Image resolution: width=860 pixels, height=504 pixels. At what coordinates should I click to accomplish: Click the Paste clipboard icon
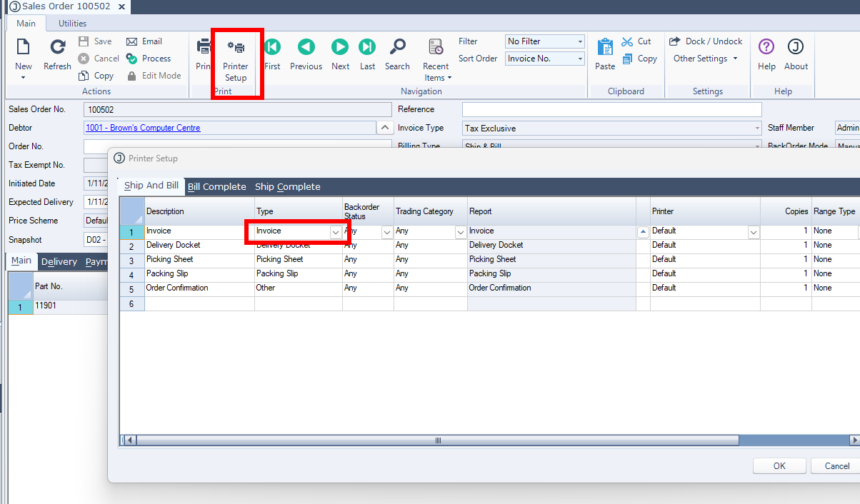[605, 48]
